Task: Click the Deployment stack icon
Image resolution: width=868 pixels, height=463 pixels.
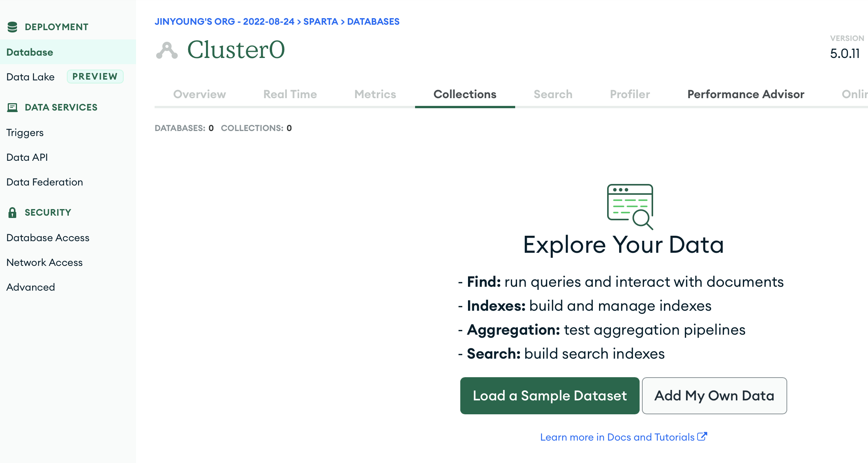Action: coord(12,27)
